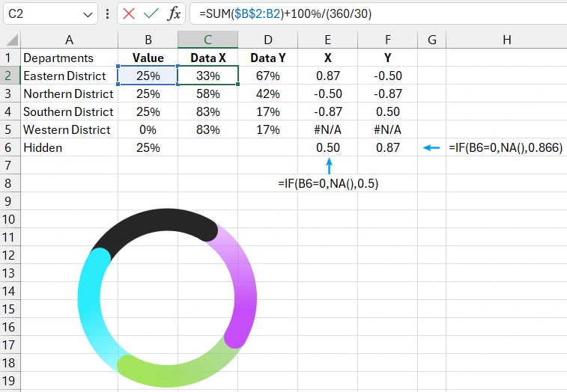Screen dimensions: 567x392
Task: Click formula bar options dots icon
Action: (x=109, y=13)
